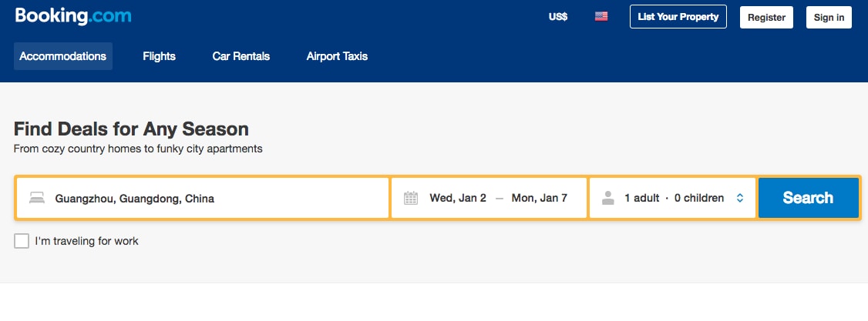Tick the I'm traveling for work checkbox
This screenshot has height=321, width=868.
[x=22, y=241]
